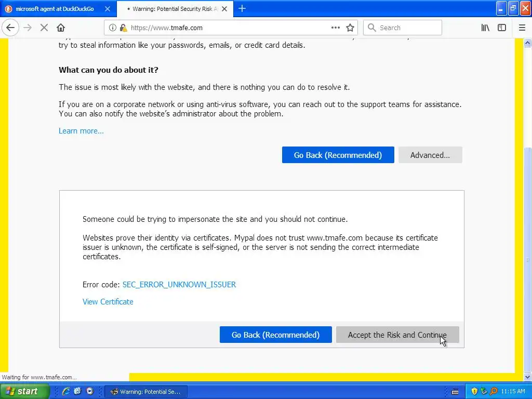Click Accept the Risk and Continue
Screen dimensions: 532x399
tap(397, 335)
